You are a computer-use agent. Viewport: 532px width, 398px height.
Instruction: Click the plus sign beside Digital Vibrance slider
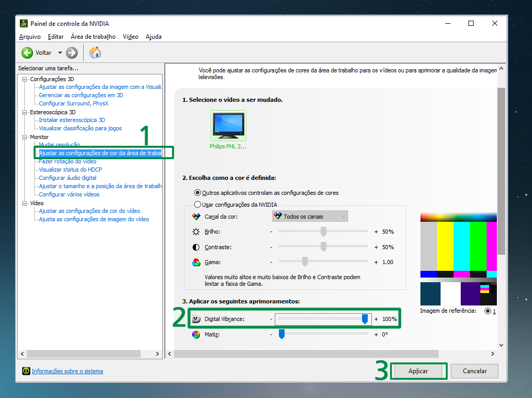pos(376,319)
